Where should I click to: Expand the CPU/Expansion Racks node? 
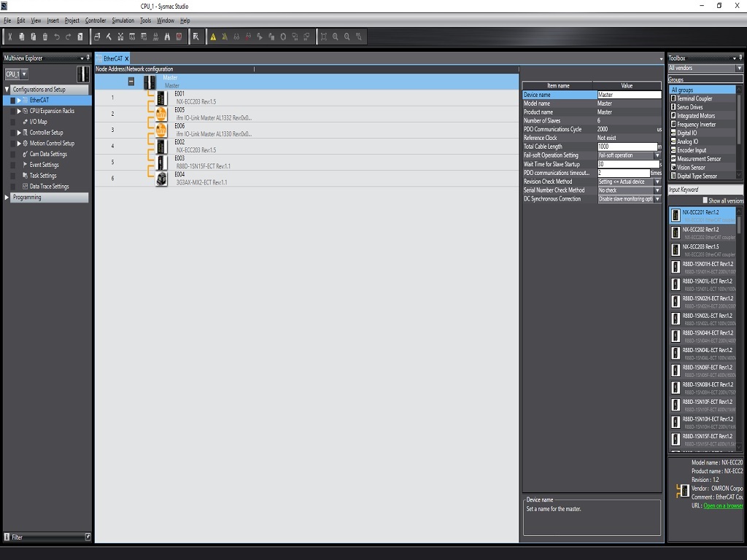coord(19,111)
